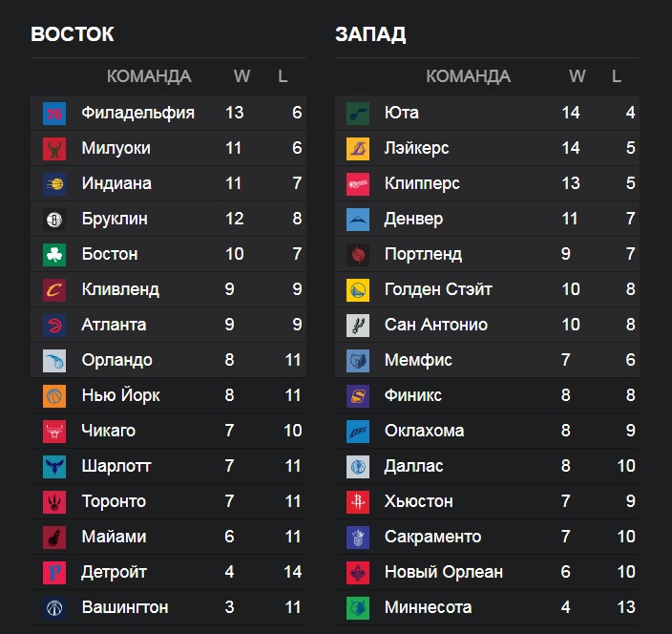This screenshot has height=634, width=672.
Task: Sort West table by L column header
Action: (617, 76)
